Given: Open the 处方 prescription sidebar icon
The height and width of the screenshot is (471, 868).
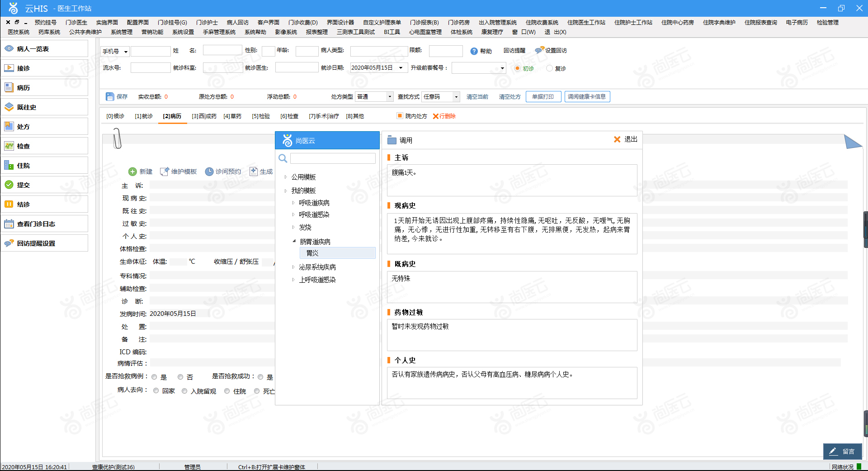Looking at the screenshot, I should [x=9, y=126].
